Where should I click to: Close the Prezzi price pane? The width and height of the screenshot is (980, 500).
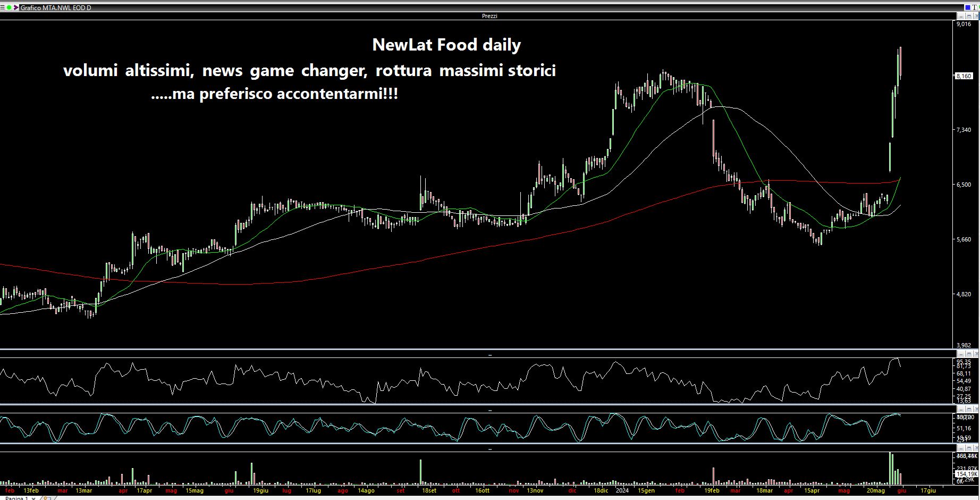click(975, 16)
